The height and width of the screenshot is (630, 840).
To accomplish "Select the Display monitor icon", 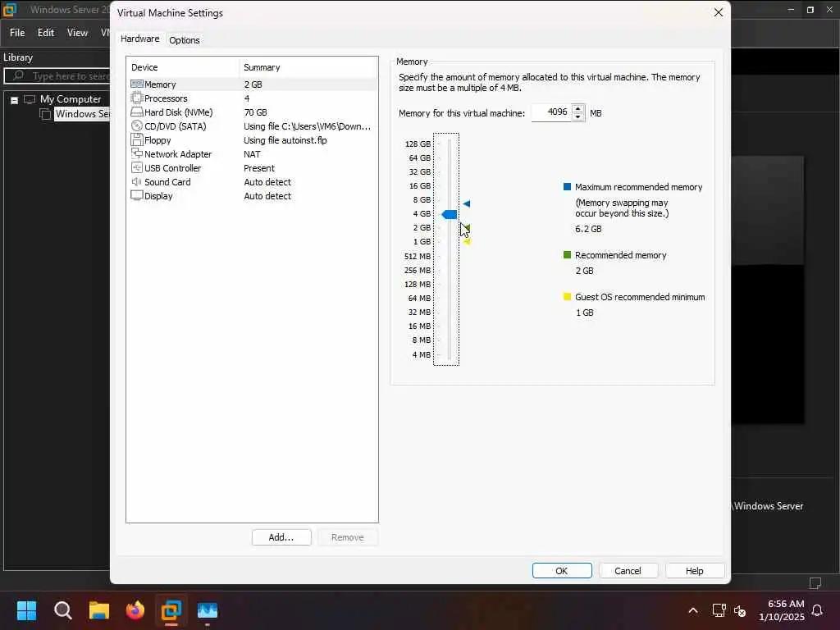I will [x=137, y=195].
